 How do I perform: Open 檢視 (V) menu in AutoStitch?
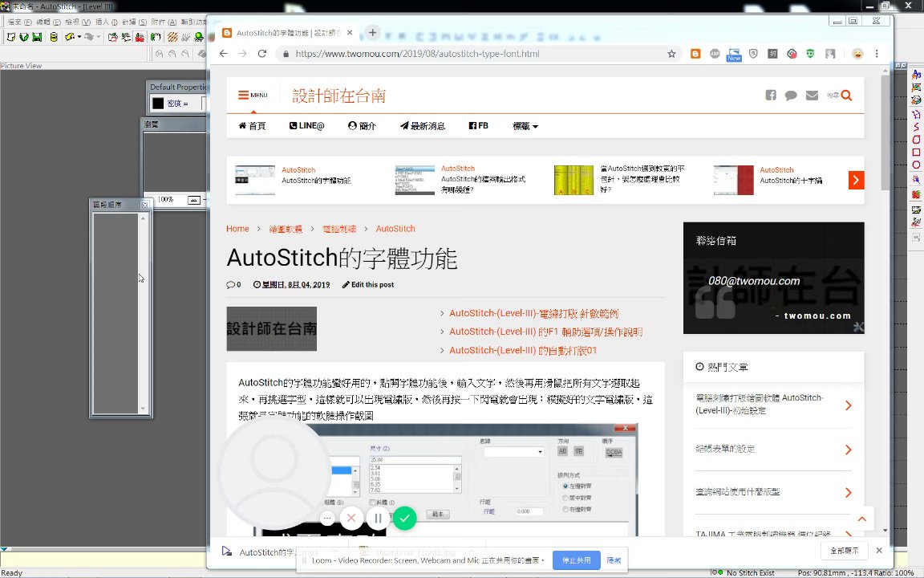[x=77, y=22]
